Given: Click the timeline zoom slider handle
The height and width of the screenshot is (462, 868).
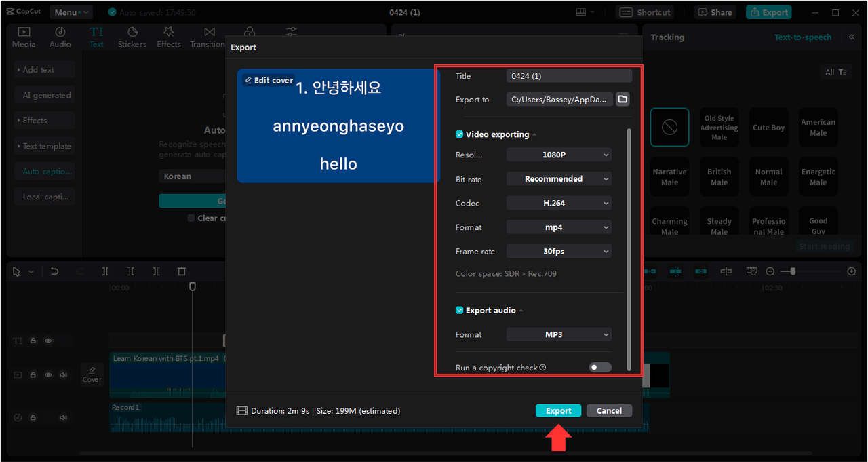Looking at the screenshot, I should (x=792, y=271).
